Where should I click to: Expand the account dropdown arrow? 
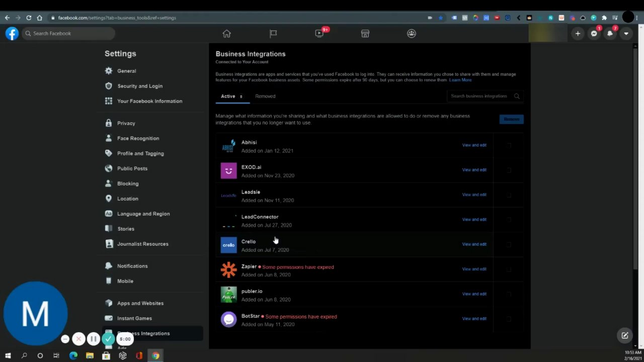(x=626, y=33)
